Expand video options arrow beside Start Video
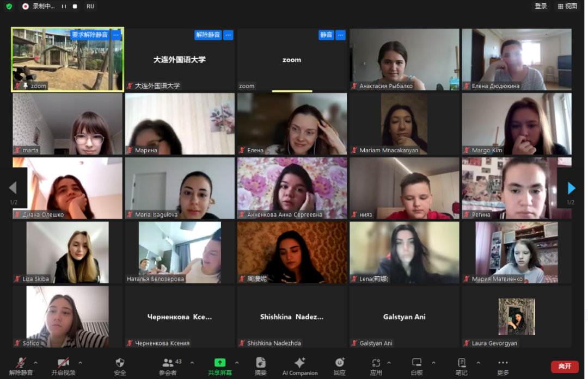Screen dimensions: 588x379 [x=81, y=362]
